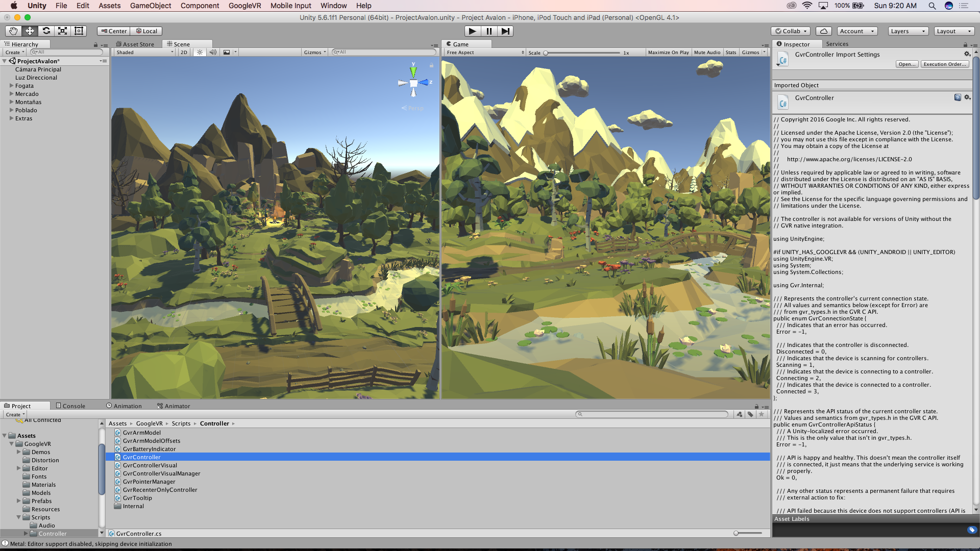Click the asset bundle tag icon

tap(972, 530)
